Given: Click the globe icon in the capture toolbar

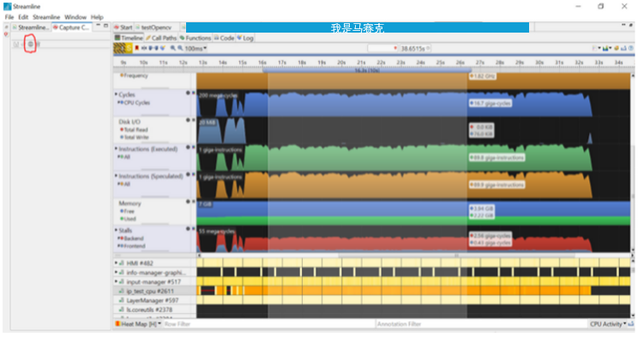Looking at the screenshot, I should [30, 44].
